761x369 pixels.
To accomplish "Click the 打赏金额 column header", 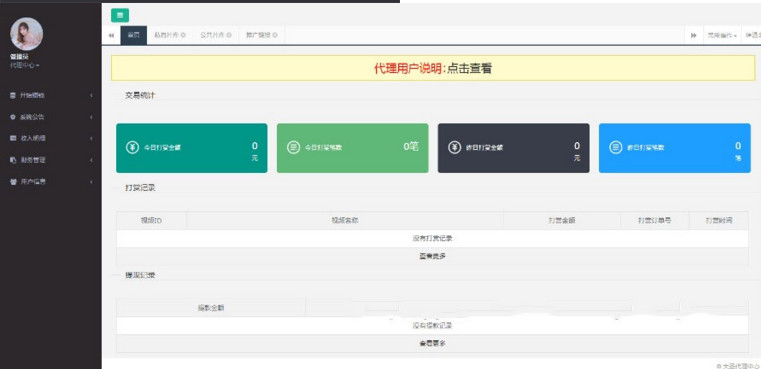I will point(562,220).
